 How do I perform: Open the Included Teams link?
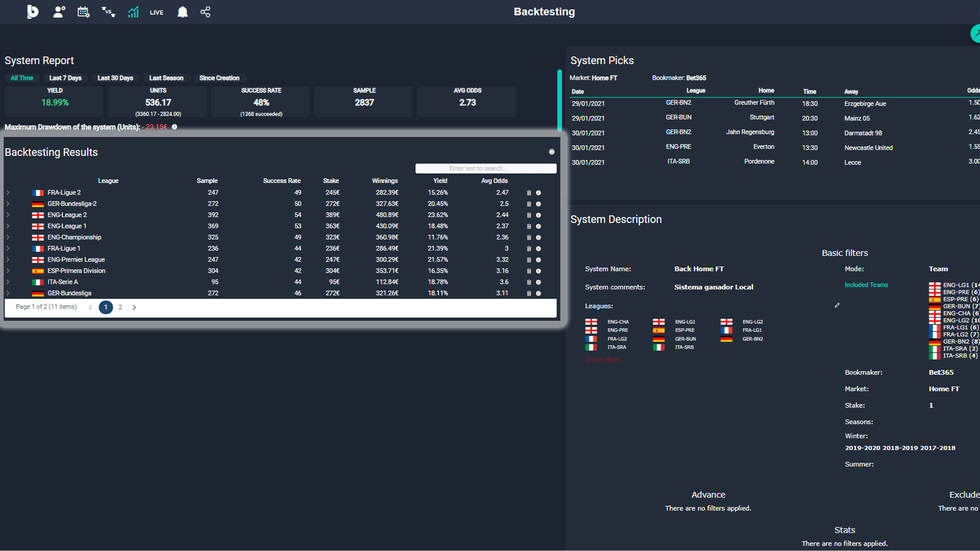(x=866, y=285)
